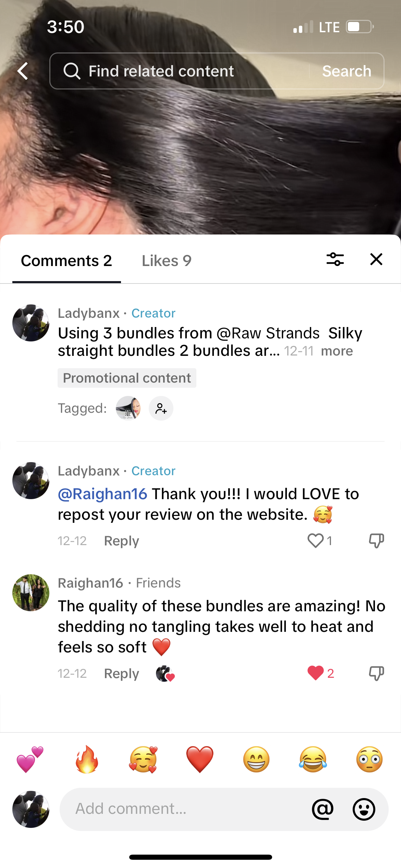
Task: Switch to the Likes 9 tab
Action: click(x=167, y=261)
